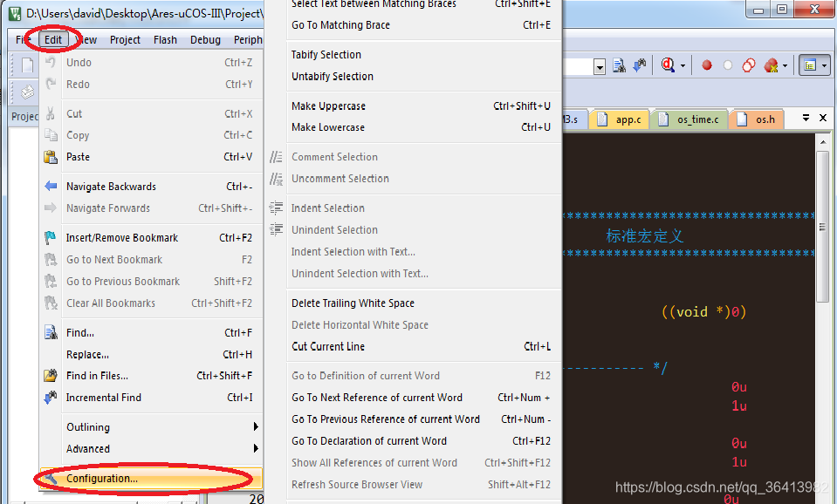Choose Navigate Backwards
The image size is (837, 504).
(x=152, y=187)
